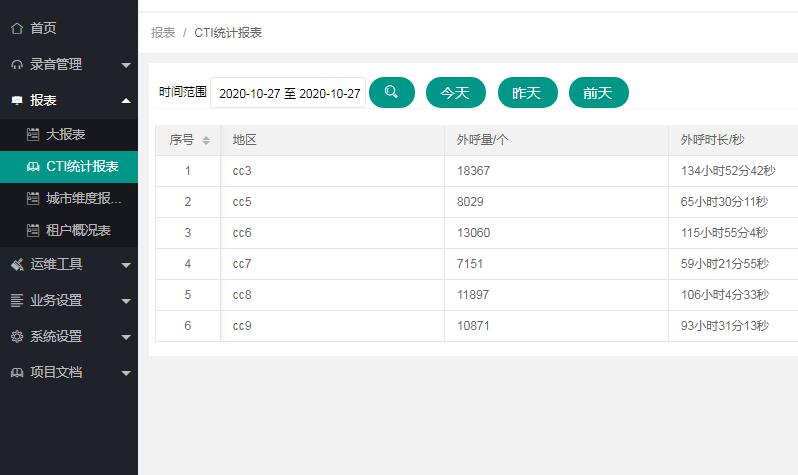
Task: Click the book icon beside 项目文档
Action: coord(17,373)
